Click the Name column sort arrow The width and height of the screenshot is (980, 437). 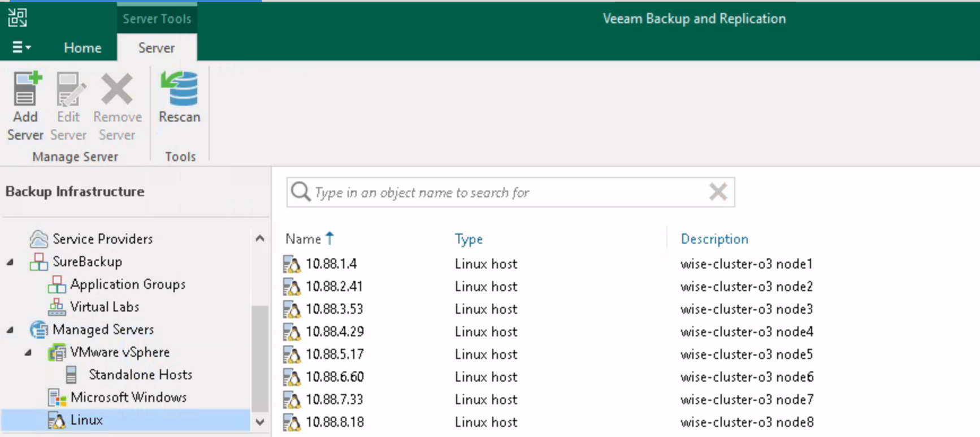click(330, 238)
